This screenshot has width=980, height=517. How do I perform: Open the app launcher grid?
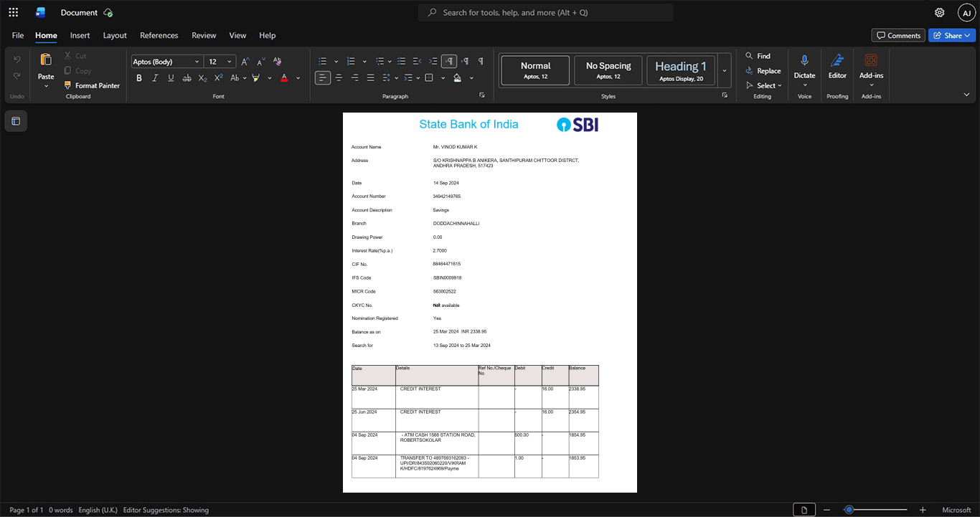click(x=13, y=12)
